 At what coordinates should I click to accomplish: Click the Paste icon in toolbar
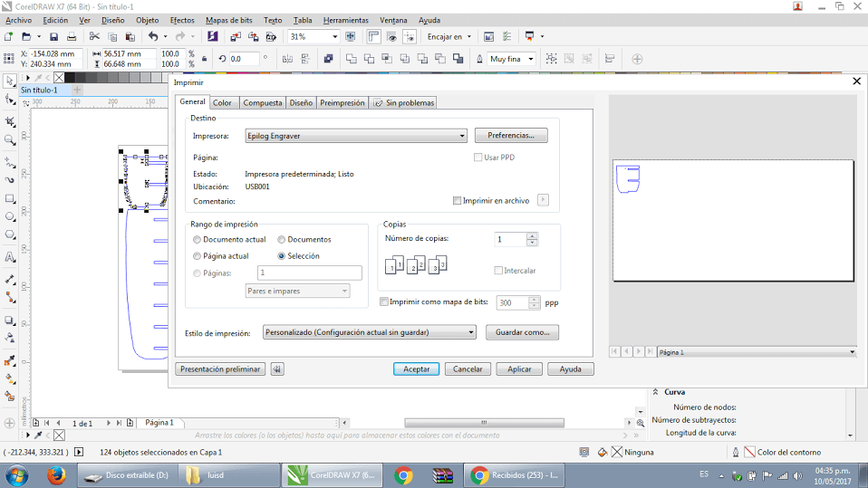pos(130,36)
